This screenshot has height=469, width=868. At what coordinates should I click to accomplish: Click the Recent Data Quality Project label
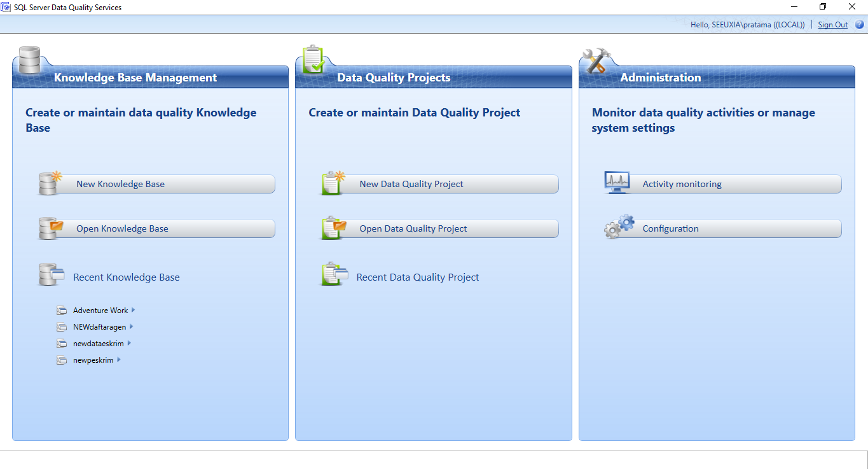tap(418, 277)
